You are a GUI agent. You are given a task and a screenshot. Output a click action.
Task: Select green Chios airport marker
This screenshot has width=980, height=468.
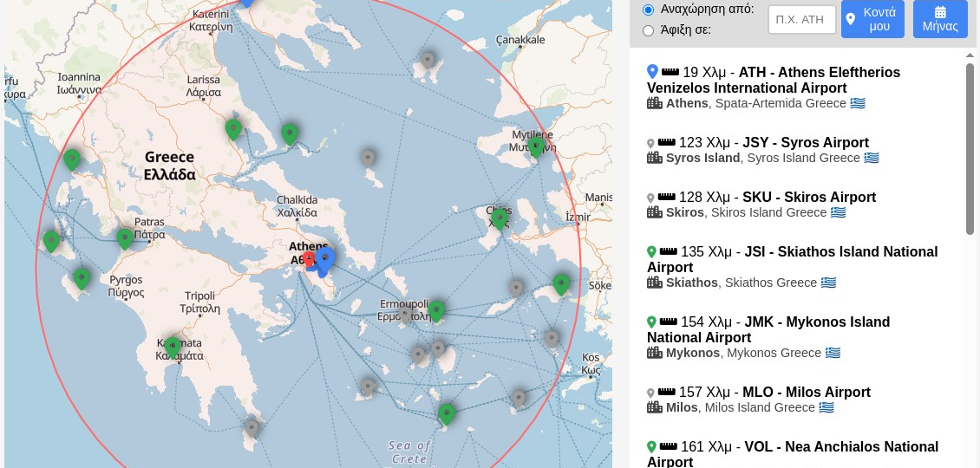(499, 218)
